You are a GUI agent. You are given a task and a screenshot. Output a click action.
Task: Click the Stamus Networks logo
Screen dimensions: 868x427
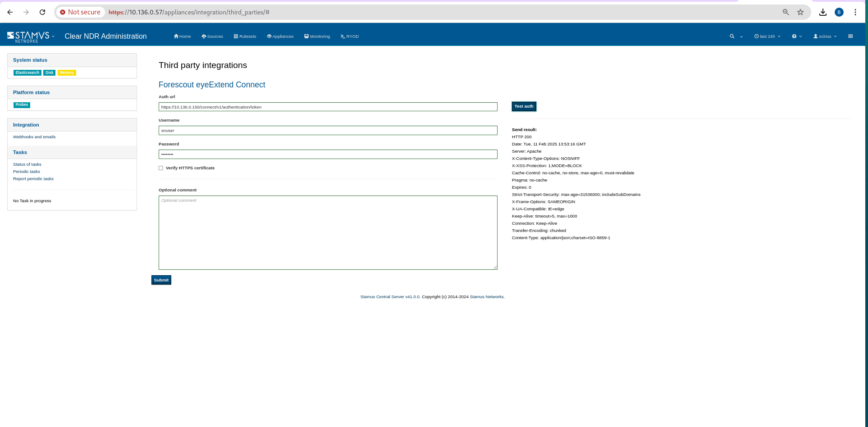28,36
